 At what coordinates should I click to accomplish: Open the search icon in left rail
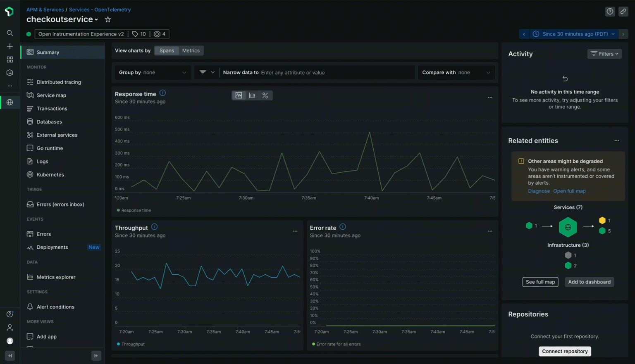tap(10, 33)
